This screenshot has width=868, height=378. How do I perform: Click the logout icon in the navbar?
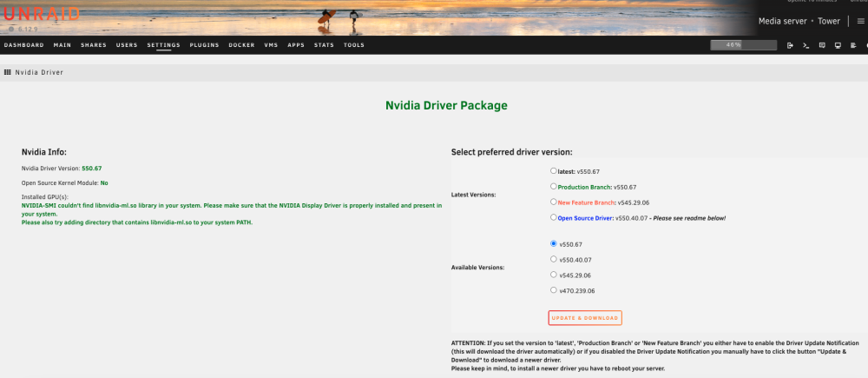tap(790, 45)
